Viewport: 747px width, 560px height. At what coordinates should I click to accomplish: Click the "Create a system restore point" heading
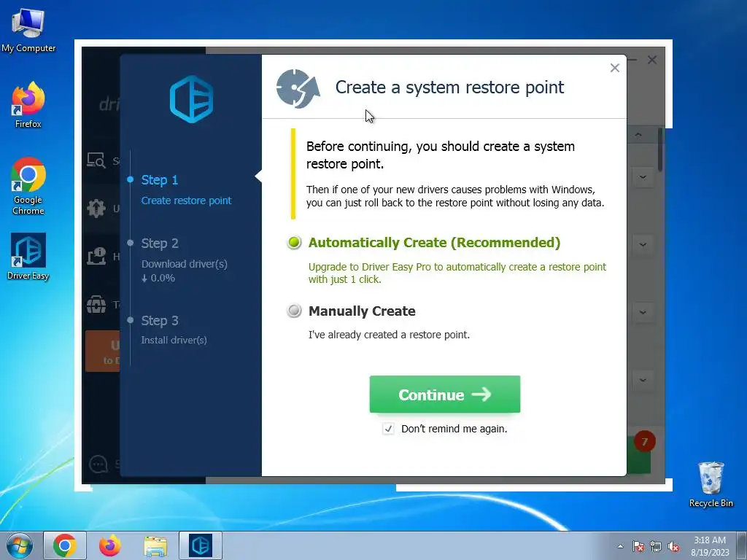(x=449, y=87)
